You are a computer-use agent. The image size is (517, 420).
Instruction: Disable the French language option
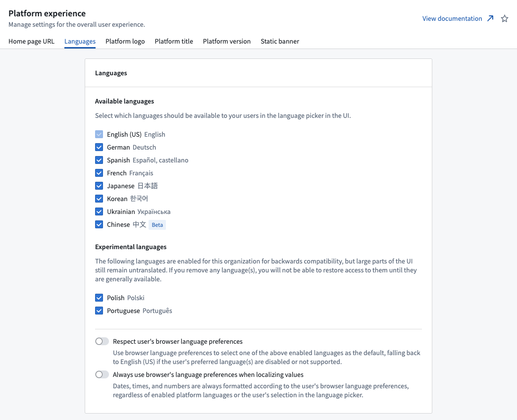(x=99, y=173)
